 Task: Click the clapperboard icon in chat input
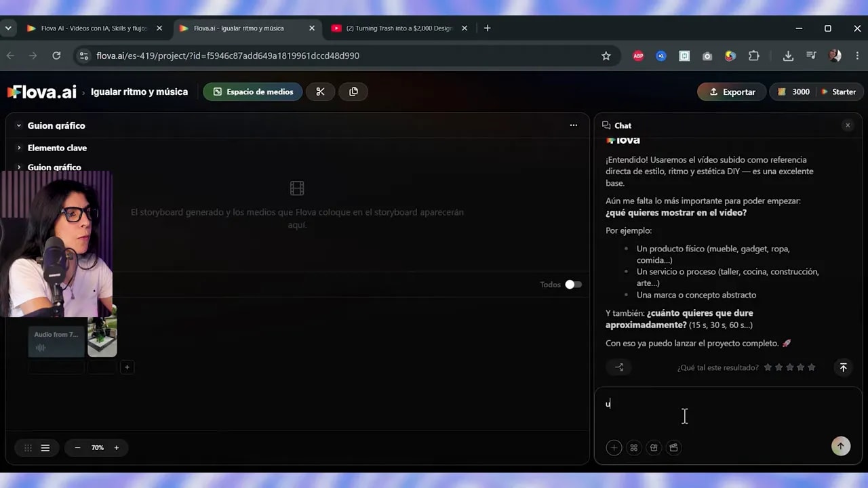tap(673, 447)
